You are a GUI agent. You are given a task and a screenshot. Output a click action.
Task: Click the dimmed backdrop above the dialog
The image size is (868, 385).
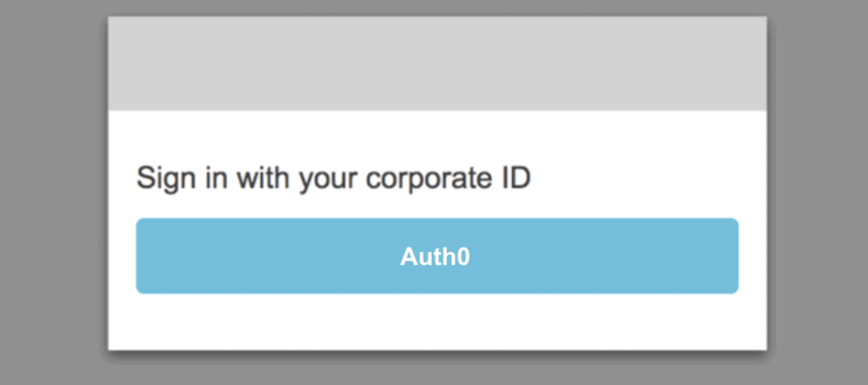coord(437,7)
